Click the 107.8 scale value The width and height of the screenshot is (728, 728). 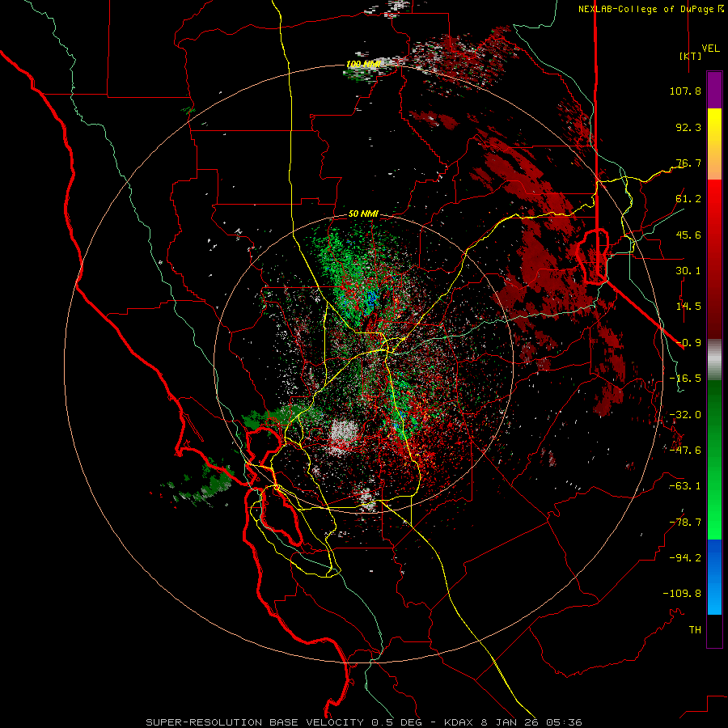(685, 91)
